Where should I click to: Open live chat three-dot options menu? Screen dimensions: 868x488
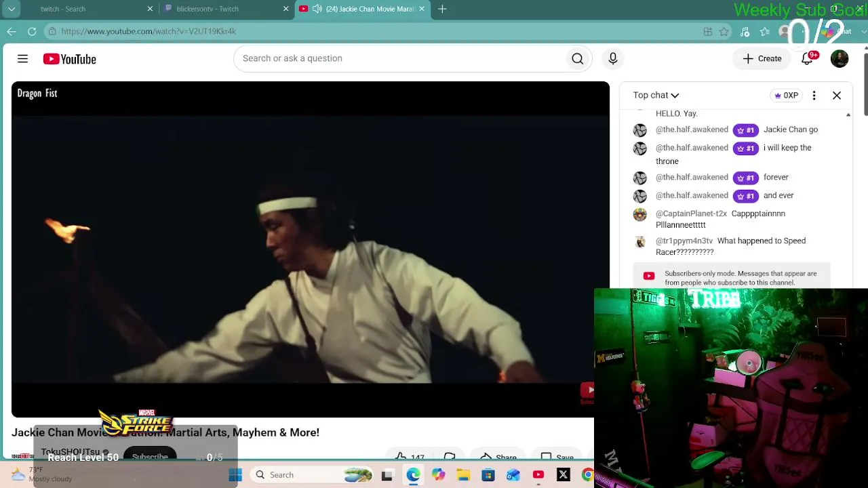[x=814, y=96]
